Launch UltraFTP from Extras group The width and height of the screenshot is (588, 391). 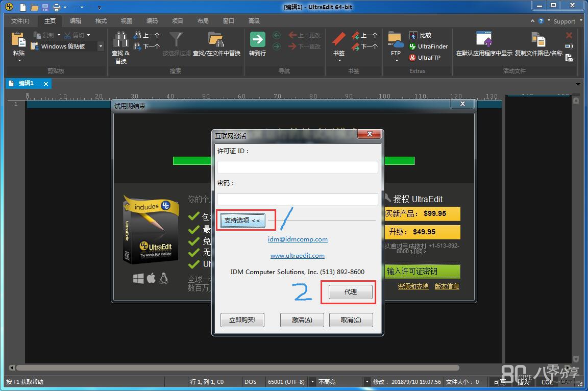point(425,58)
